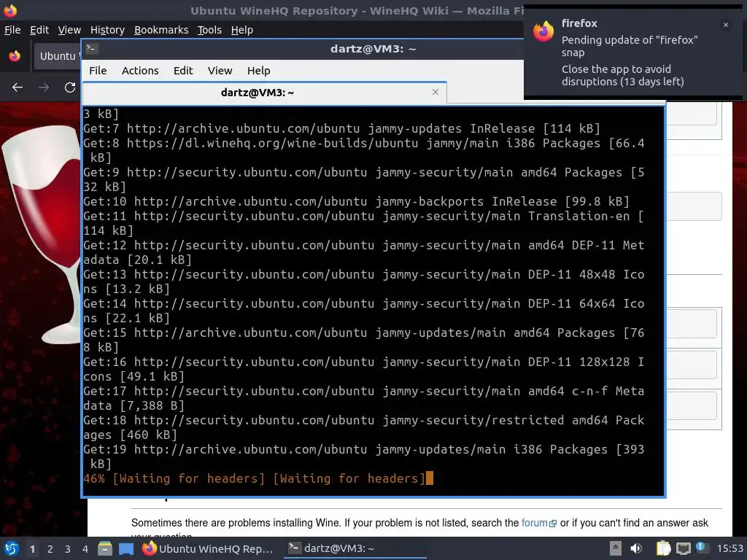Open Firefox Help menu
This screenshot has width=747, height=560.
coord(242,30)
